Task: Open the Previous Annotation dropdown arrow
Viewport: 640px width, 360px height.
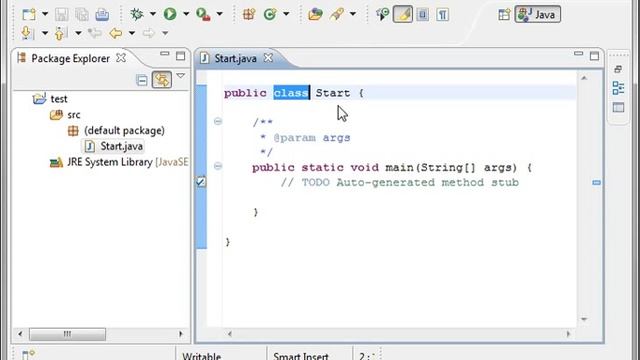Action: click(x=78, y=33)
